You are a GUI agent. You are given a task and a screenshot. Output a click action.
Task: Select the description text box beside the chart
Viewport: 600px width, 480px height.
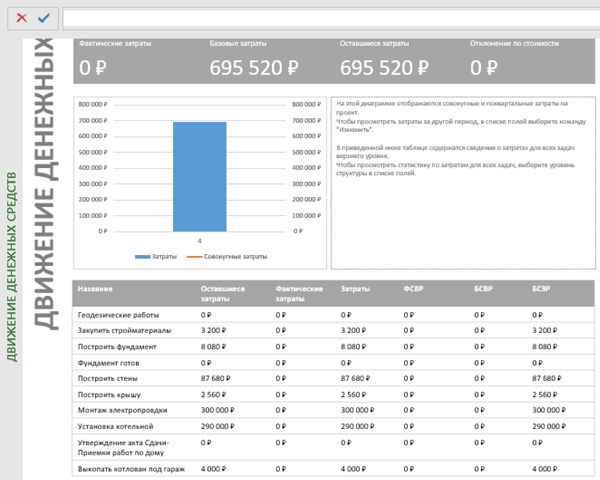[463, 183]
